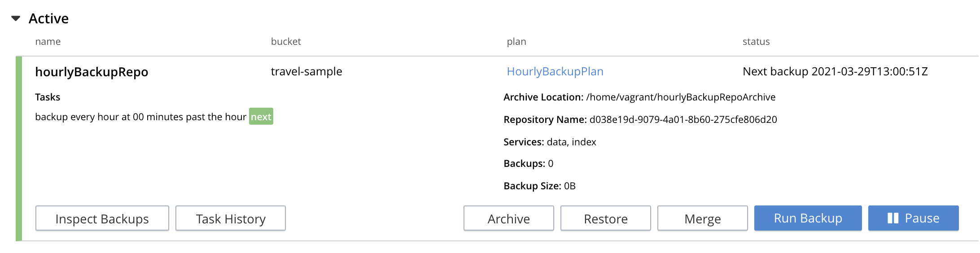The width and height of the screenshot is (980, 253).
Task: Collapse the Active section triangle
Action: [16, 18]
